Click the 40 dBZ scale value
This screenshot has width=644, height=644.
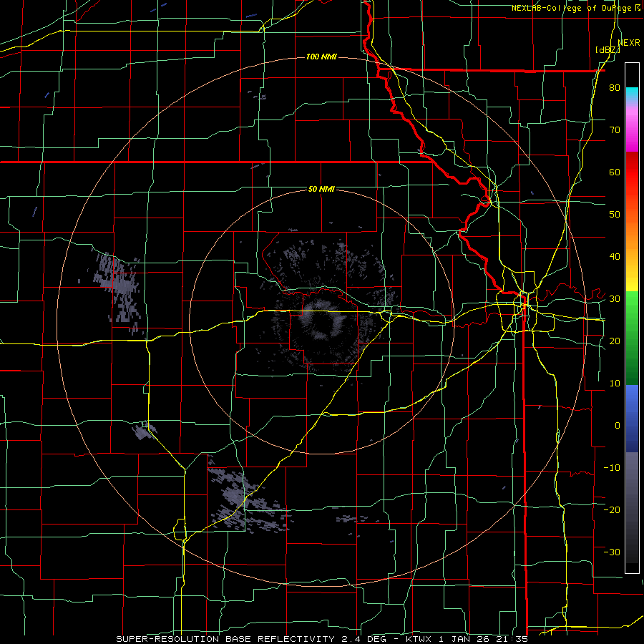615,257
